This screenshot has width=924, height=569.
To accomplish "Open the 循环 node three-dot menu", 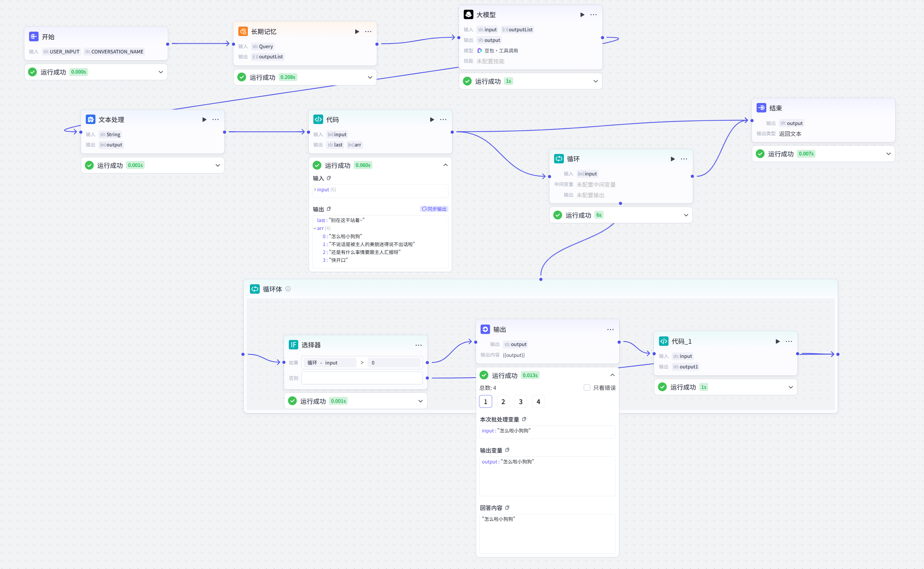I will pos(684,159).
